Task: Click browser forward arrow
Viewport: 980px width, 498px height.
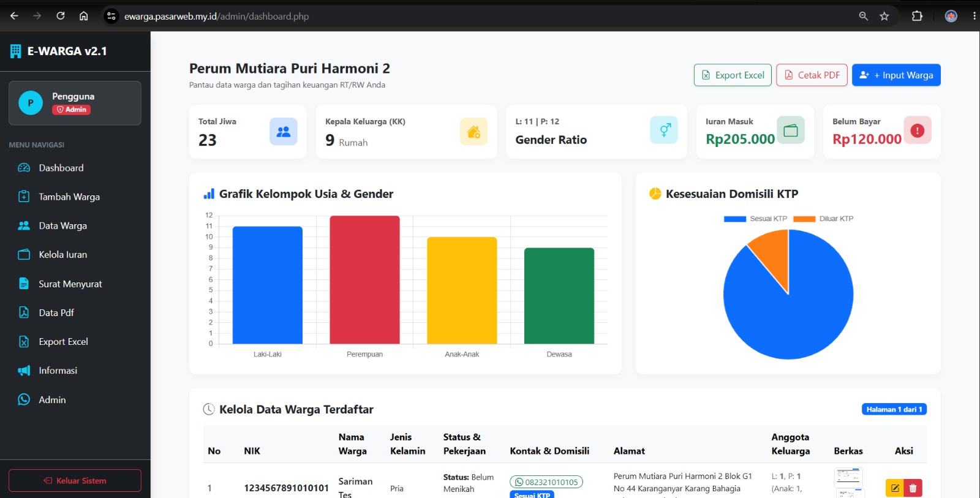Action: pos(37,16)
